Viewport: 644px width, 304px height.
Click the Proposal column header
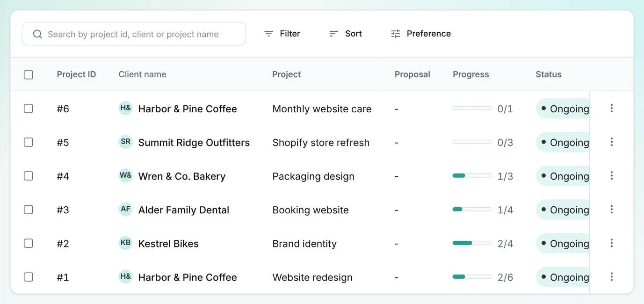pos(412,74)
